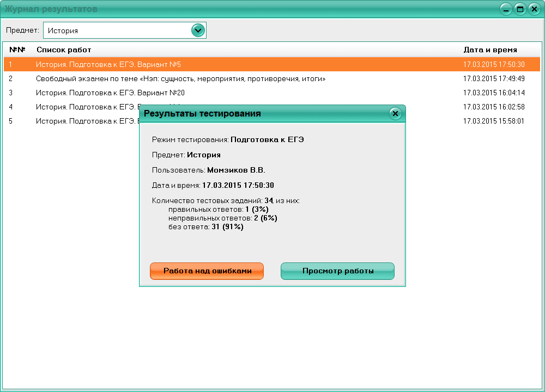Click the Просмотр работы button
The image size is (545, 392).
click(x=337, y=271)
